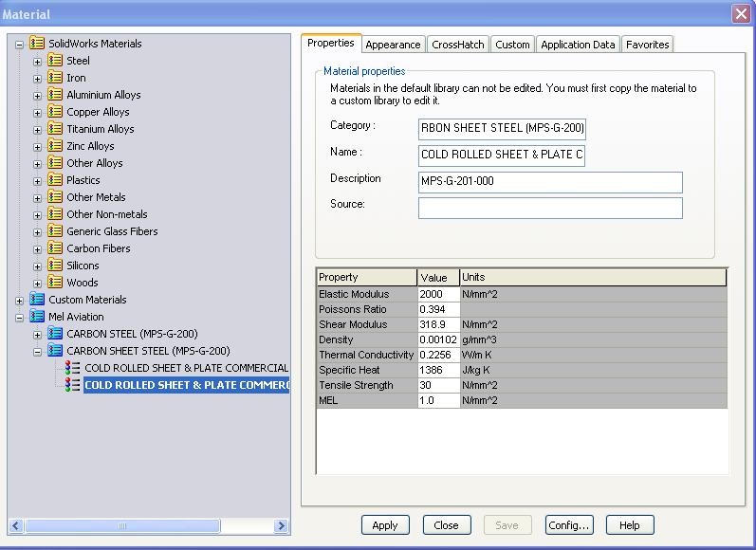Screen dimensions: 756x550
Task: Open the Favorites tab
Action: tap(648, 45)
